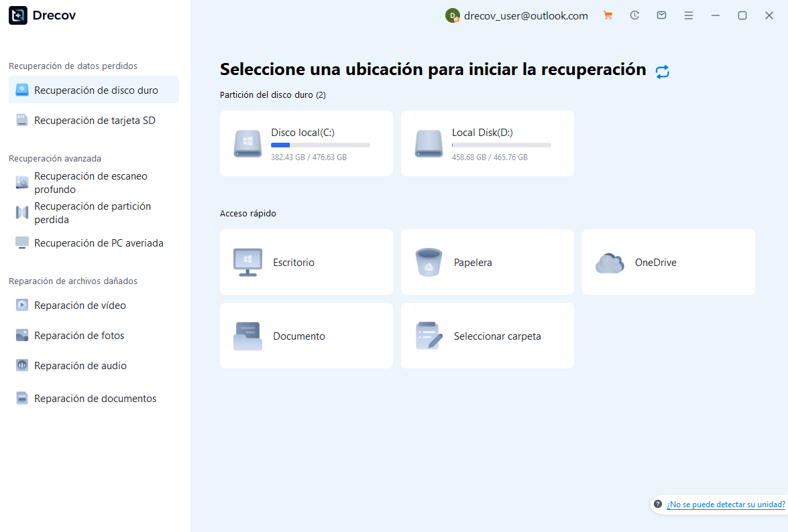Click the photo repair icon
The width and height of the screenshot is (788, 532).
pos(22,335)
